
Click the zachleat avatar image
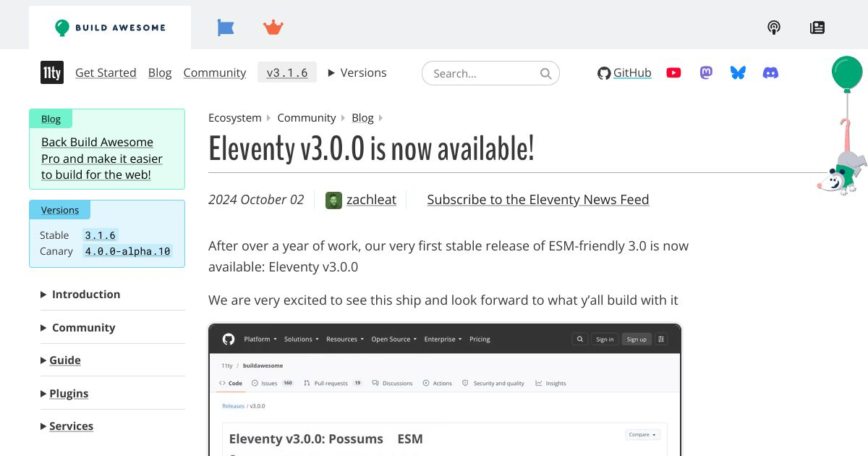(333, 200)
